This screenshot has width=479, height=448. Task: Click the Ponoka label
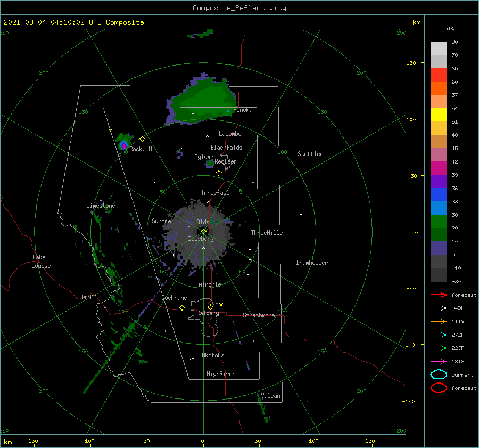click(243, 110)
